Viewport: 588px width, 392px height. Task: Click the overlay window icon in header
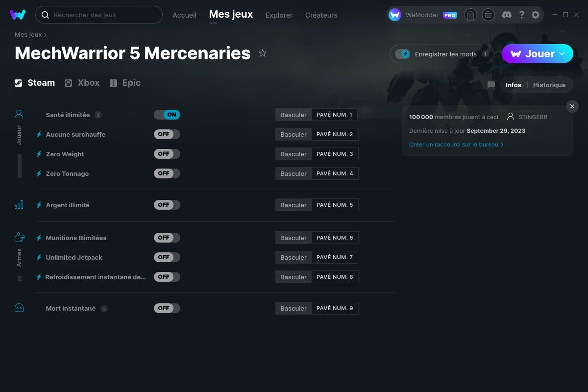(488, 15)
